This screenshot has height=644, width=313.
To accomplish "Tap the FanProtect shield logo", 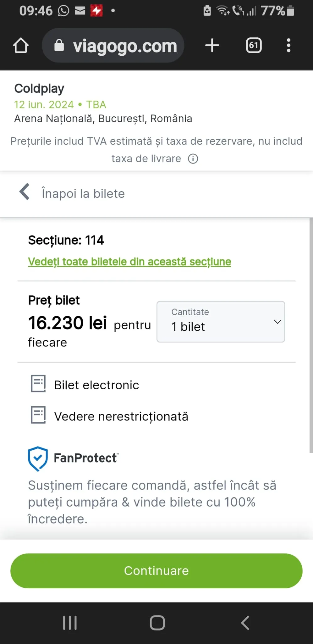I will point(38,458).
